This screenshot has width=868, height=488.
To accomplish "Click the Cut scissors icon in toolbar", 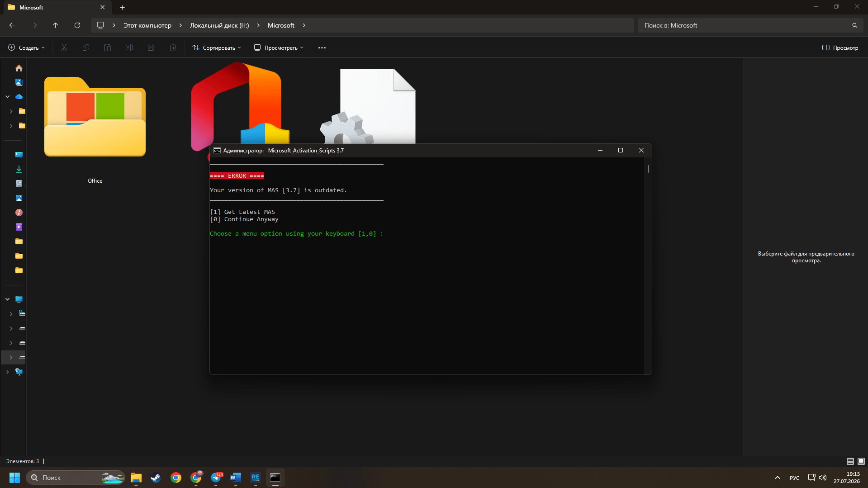I will tap(64, 47).
